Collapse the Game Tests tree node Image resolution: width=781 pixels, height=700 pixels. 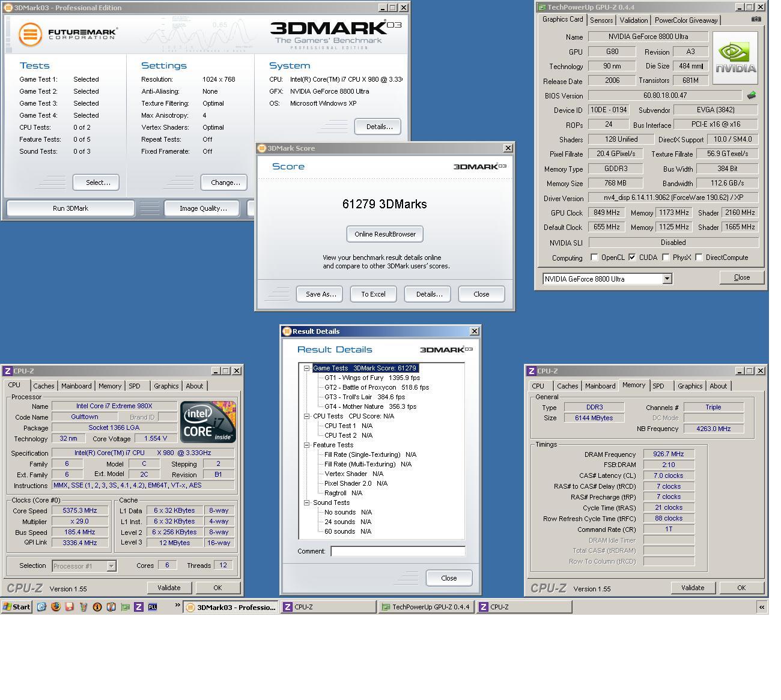point(306,368)
